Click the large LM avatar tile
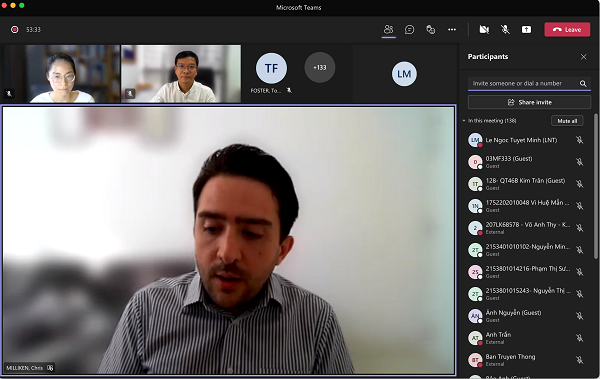 (404, 74)
